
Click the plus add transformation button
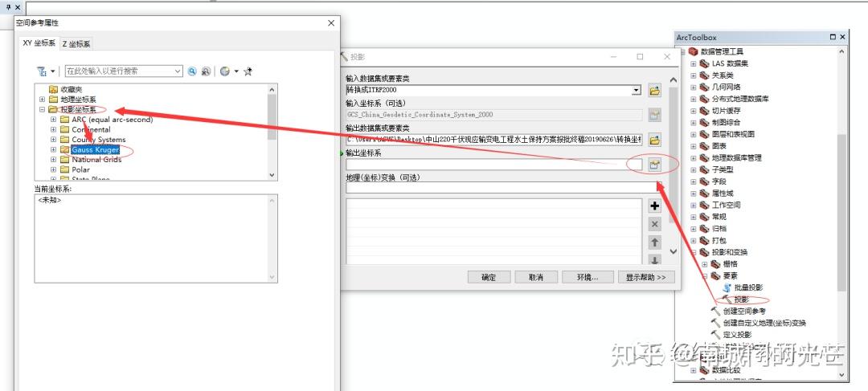point(655,206)
